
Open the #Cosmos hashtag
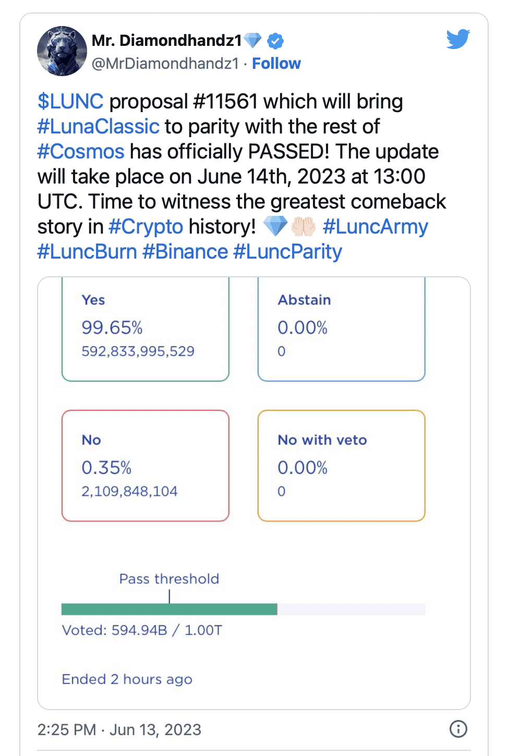pos(81,152)
